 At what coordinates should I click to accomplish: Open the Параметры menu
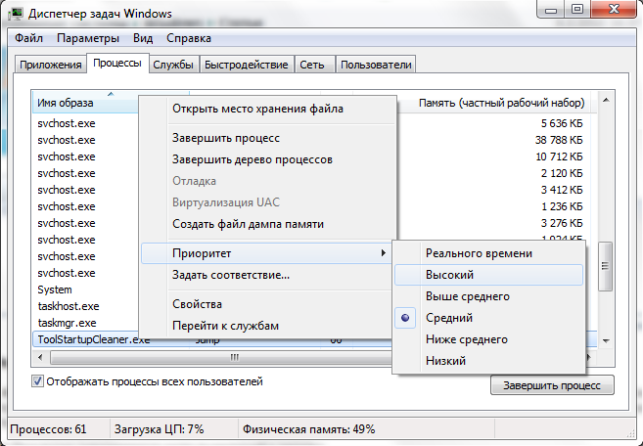click(x=88, y=38)
